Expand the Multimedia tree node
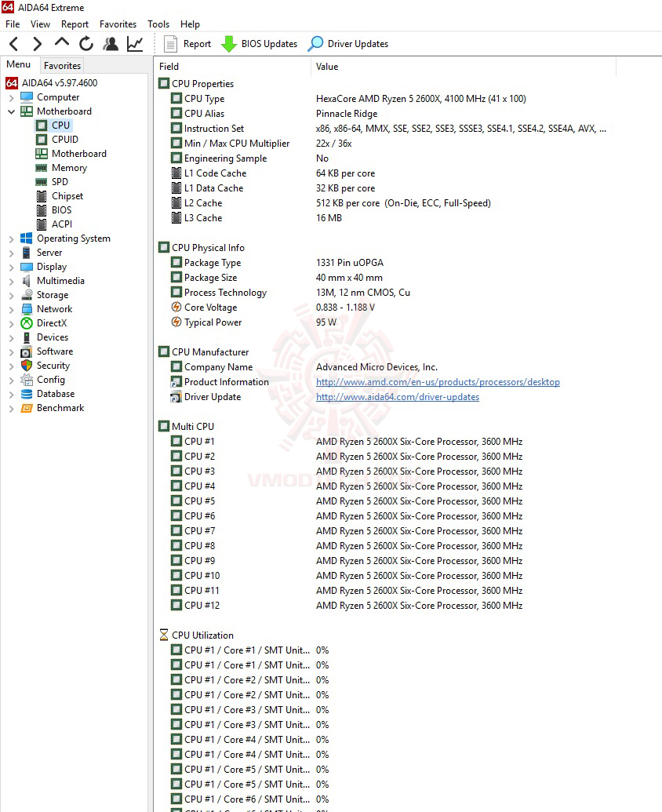This screenshot has height=812, width=662. (12, 281)
